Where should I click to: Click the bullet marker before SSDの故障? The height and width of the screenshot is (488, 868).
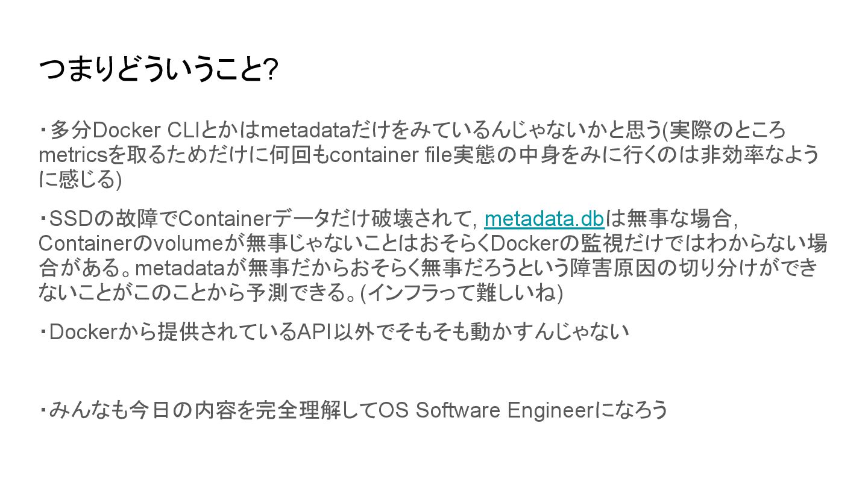click(x=44, y=218)
